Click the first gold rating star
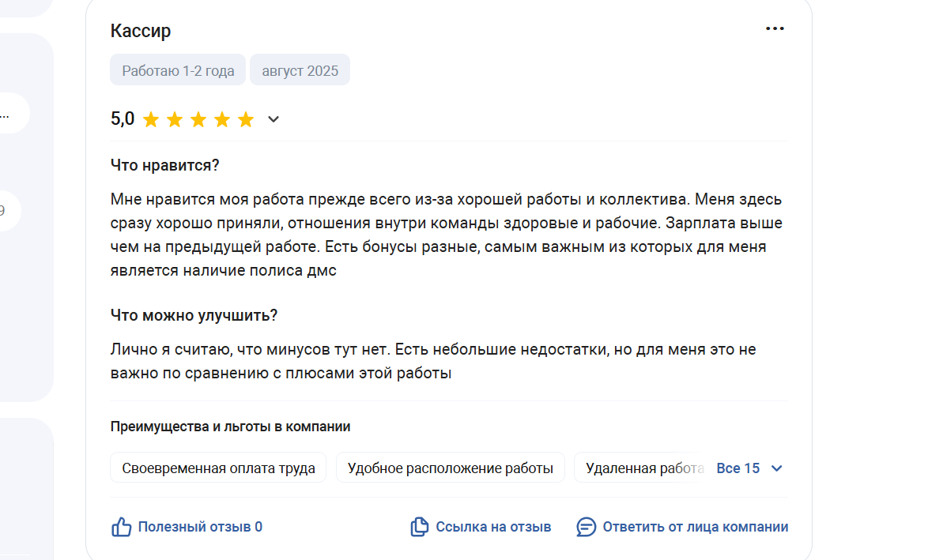943x560 pixels. (151, 119)
